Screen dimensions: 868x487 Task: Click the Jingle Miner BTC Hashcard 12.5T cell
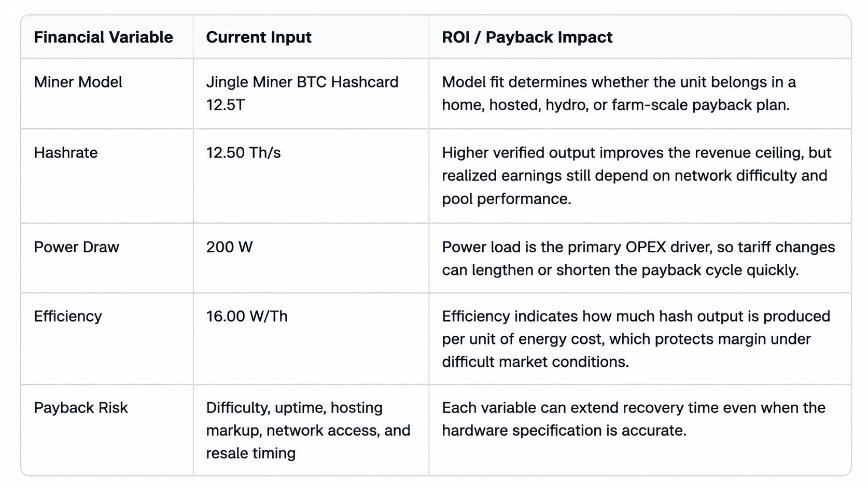[302, 93]
